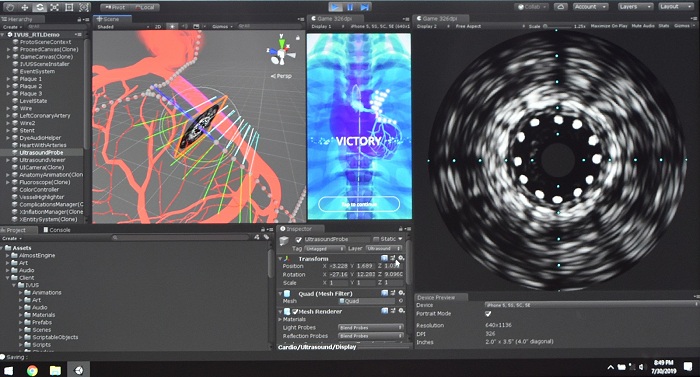Open the Layer Ultrasound dropdown

coord(384,248)
